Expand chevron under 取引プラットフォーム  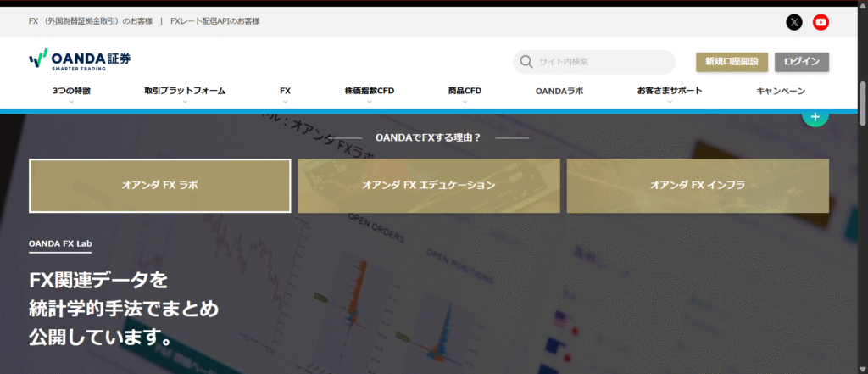[x=185, y=102]
